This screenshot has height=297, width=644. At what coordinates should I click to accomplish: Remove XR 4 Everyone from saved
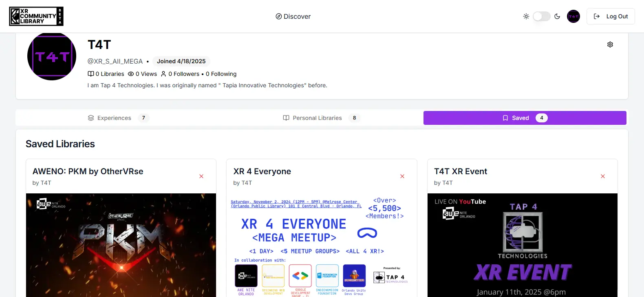[x=402, y=176]
